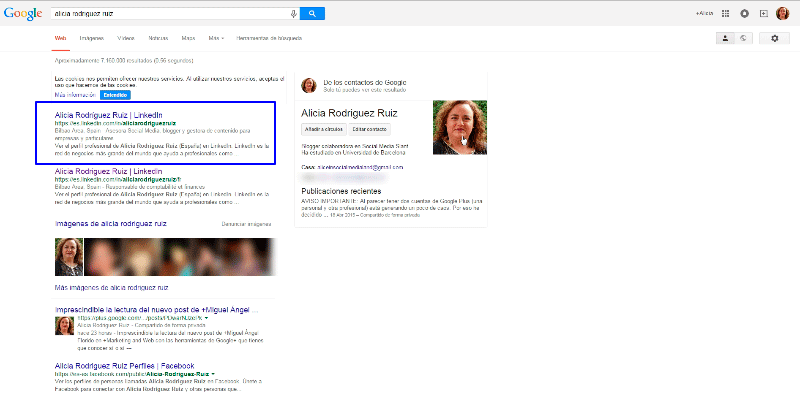
Task: Open search settings gear icon
Action: click(775, 38)
